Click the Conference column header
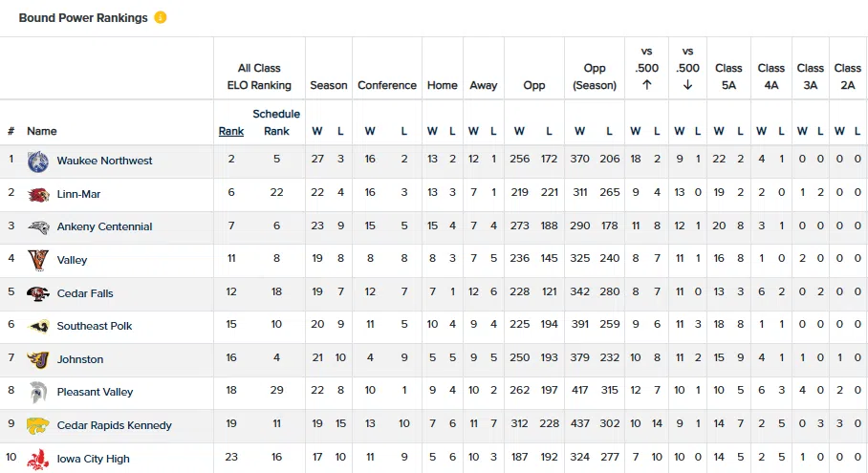 click(x=387, y=85)
